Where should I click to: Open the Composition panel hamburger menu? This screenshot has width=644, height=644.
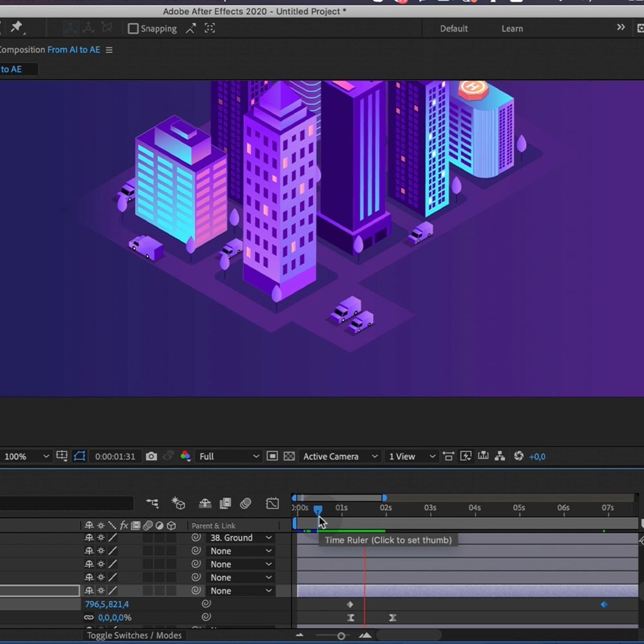(109, 50)
